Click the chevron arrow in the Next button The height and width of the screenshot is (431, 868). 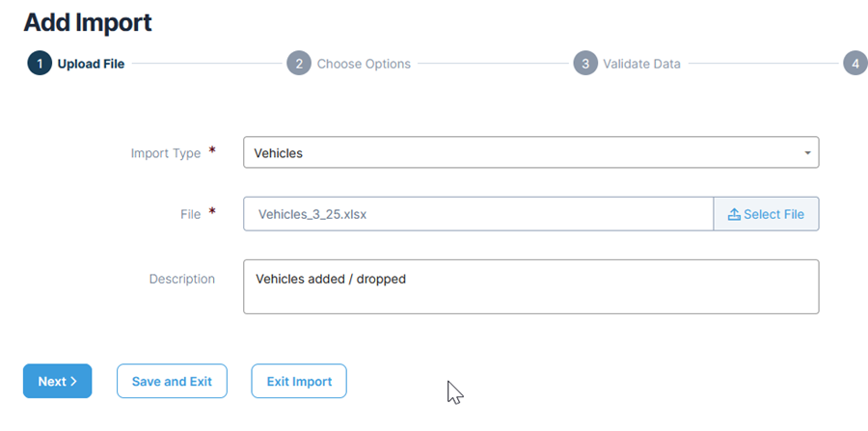[x=73, y=382]
